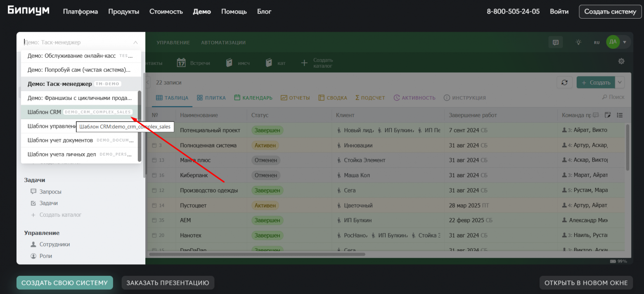
Task: Click the book icon beside имсч
Action: pos(230,63)
